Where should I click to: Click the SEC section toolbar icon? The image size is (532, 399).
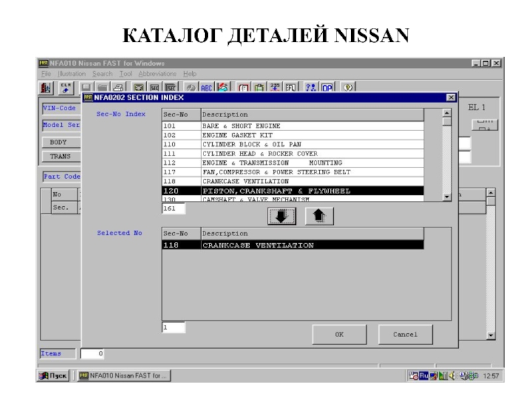pyautogui.click(x=154, y=88)
